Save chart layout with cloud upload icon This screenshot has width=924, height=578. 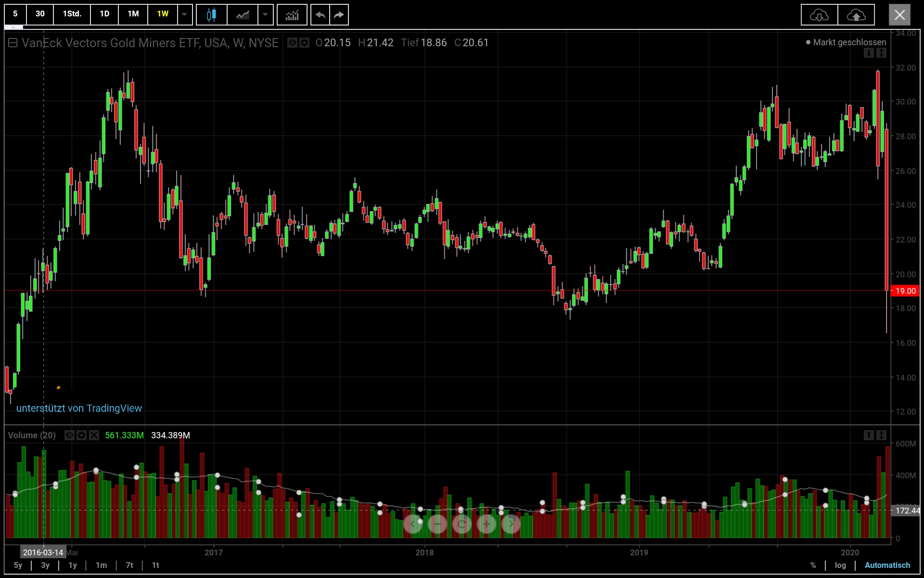tap(856, 15)
